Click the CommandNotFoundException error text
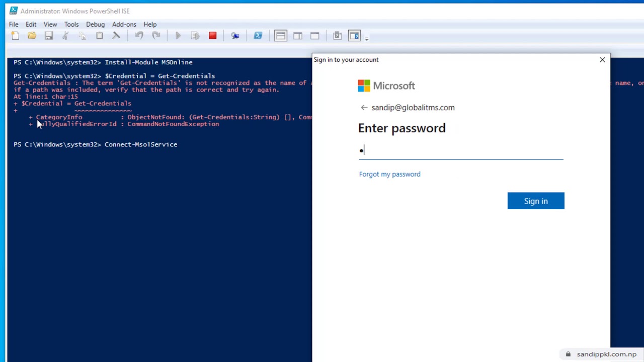Screen dimensions: 644x362 point(173,124)
